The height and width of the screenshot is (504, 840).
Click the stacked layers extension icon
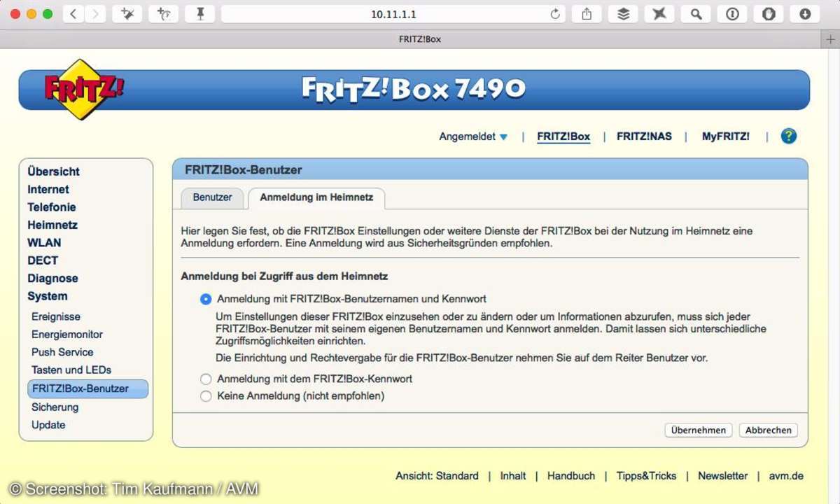click(623, 14)
